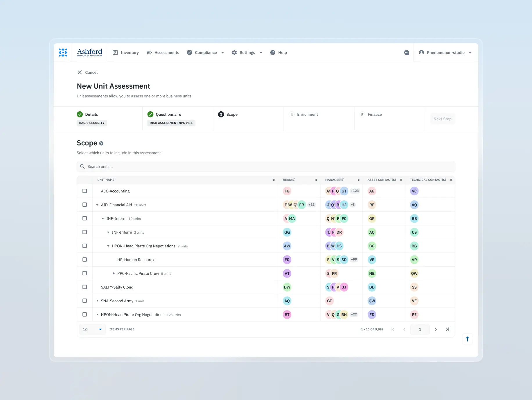Click the Ashford Institute logo
Viewport: 532px width, 400px height.
click(x=89, y=52)
